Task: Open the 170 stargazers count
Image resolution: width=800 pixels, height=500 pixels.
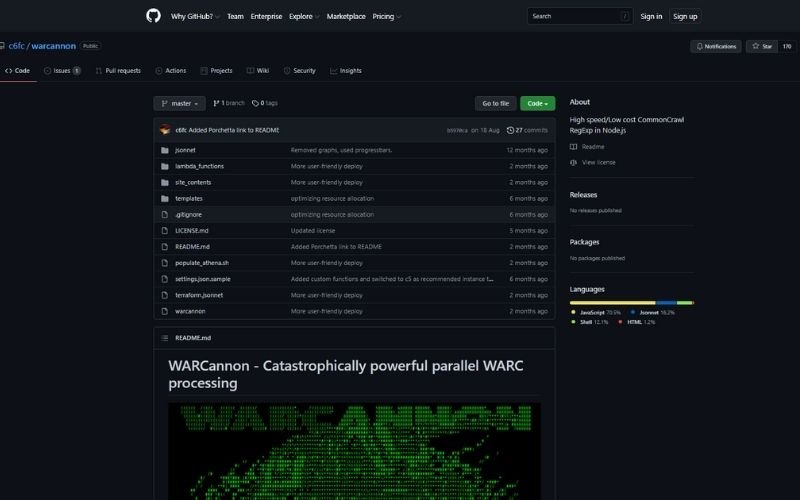Action: [x=787, y=46]
